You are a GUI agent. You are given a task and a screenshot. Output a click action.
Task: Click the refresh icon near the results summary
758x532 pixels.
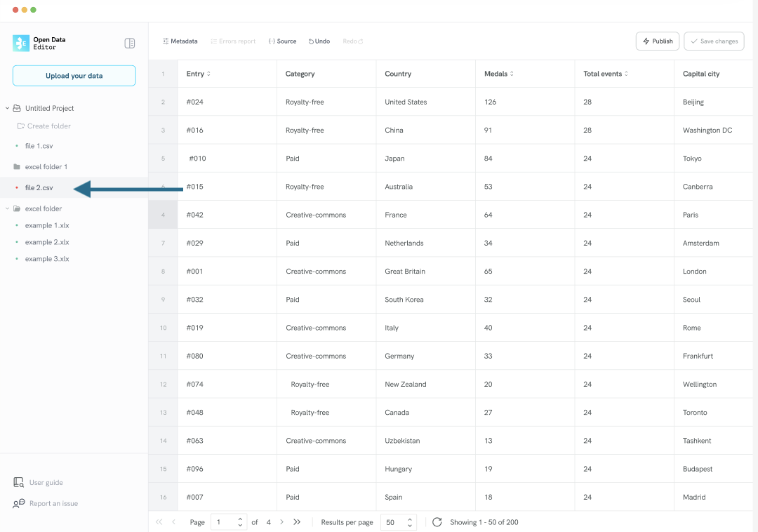coord(437,522)
